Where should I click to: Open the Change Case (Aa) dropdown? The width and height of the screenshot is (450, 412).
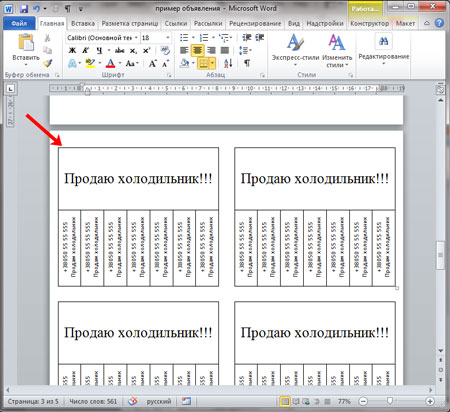click(x=132, y=63)
